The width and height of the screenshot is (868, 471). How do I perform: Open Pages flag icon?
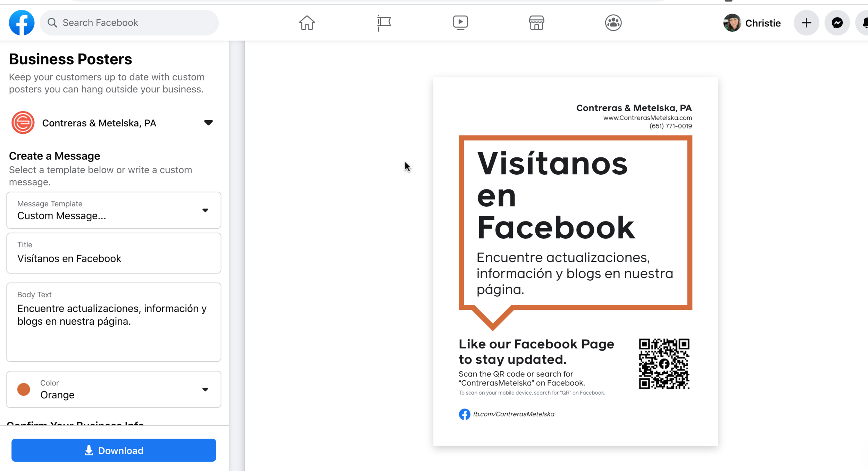click(x=384, y=23)
